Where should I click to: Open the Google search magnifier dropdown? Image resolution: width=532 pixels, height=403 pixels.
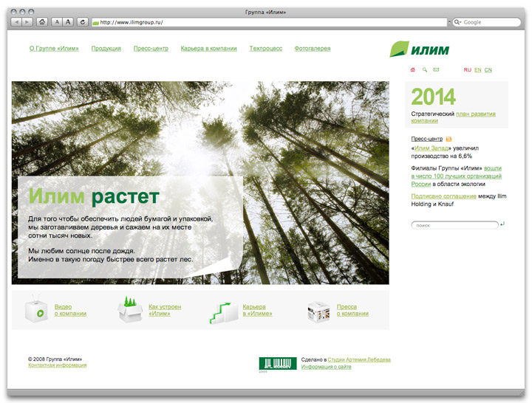pos(459,22)
